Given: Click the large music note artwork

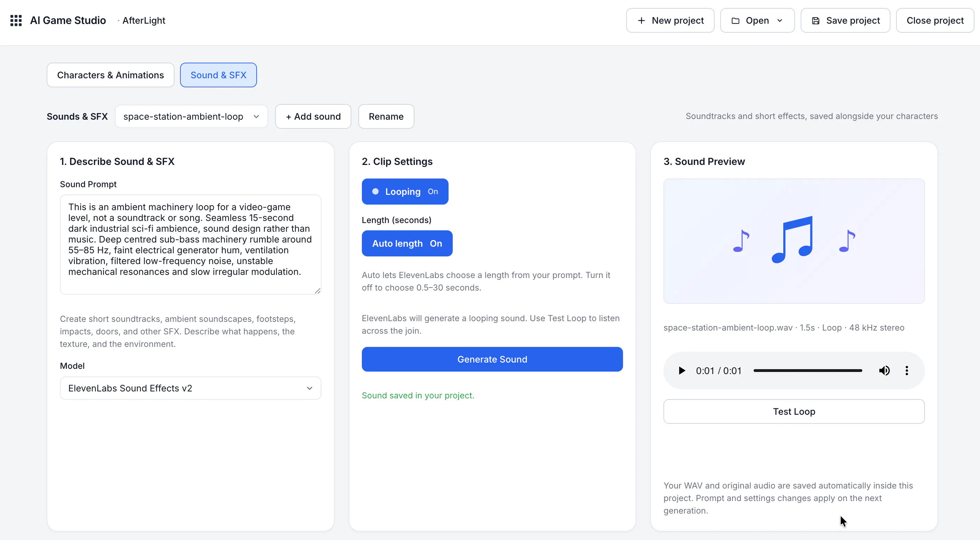Looking at the screenshot, I should [792, 239].
